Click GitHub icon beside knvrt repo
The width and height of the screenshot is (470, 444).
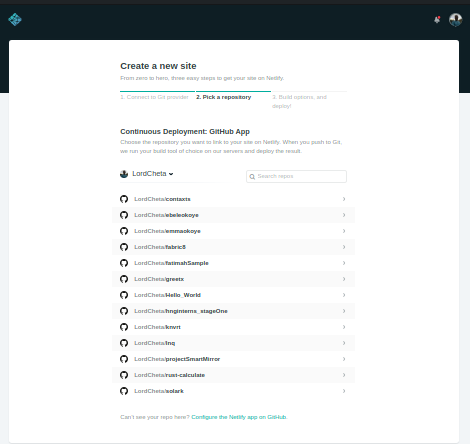(x=124, y=327)
